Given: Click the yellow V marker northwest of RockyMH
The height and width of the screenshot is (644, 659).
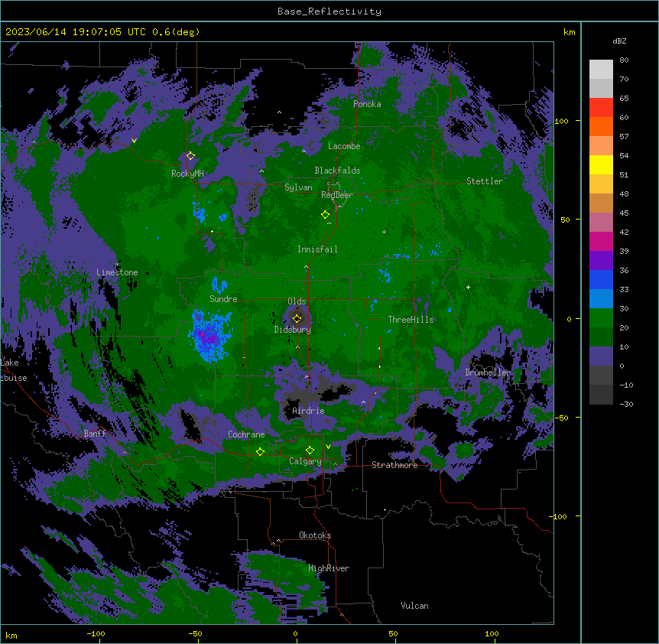Looking at the screenshot, I should pos(134,141).
